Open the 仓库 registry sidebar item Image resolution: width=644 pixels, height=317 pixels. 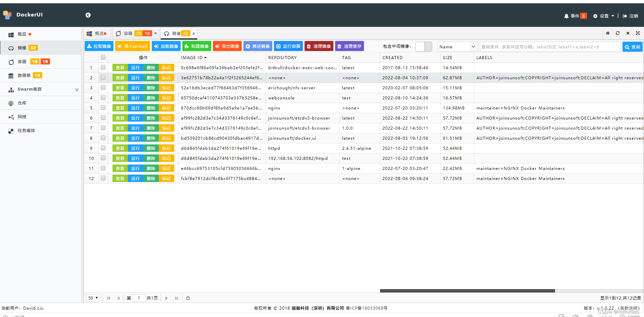tap(41, 103)
